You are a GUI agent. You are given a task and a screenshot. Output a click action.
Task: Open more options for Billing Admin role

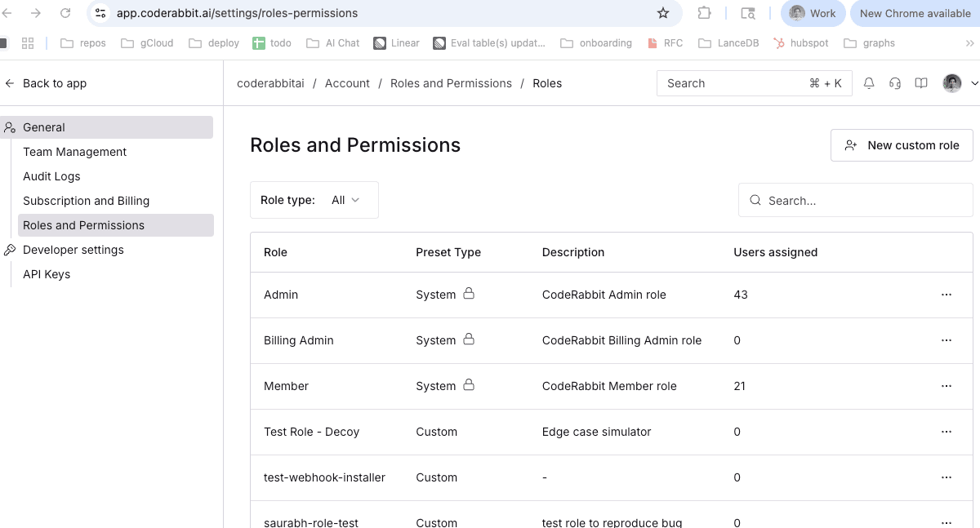[947, 340]
